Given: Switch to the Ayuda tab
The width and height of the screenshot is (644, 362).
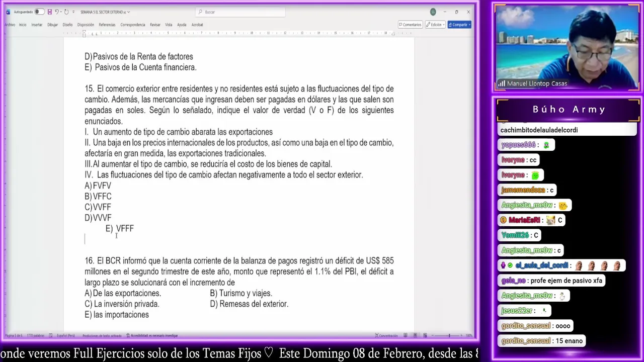Looking at the screenshot, I should pos(182,25).
